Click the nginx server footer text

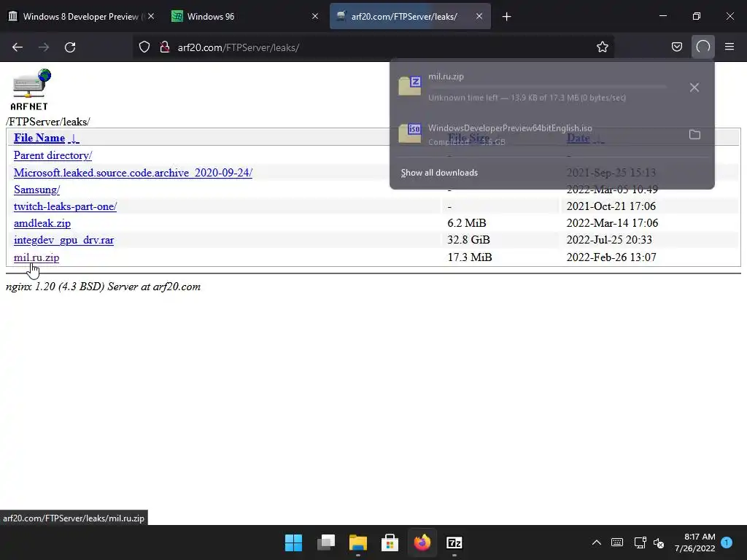pyautogui.click(x=103, y=287)
